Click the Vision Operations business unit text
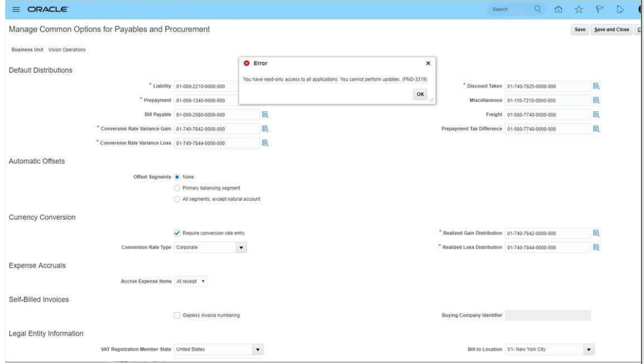 pos(67,50)
